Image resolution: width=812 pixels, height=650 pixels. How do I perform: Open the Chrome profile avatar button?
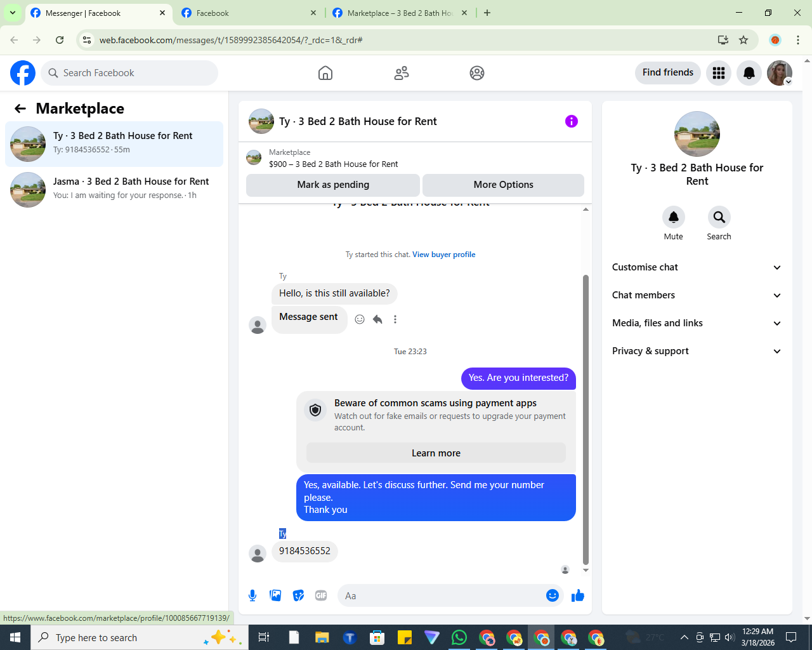point(775,40)
